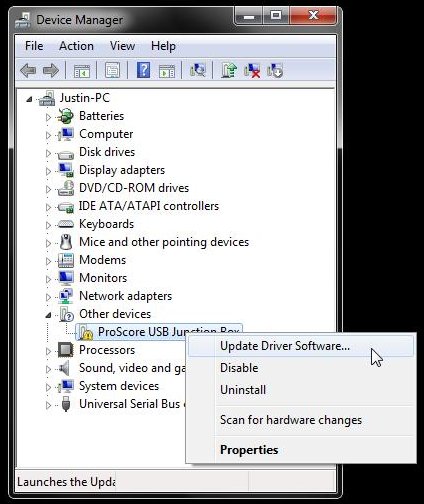Screen dimensions: 424x504
Task: Click the Properties sheet toolbar icon
Action: point(112,70)
